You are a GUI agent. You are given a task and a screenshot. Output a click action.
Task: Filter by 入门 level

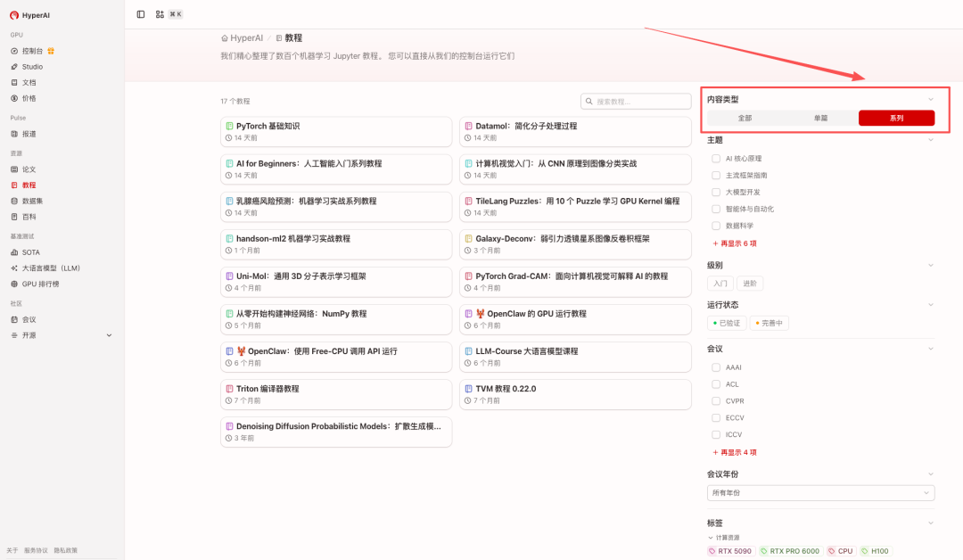(720, 284)
